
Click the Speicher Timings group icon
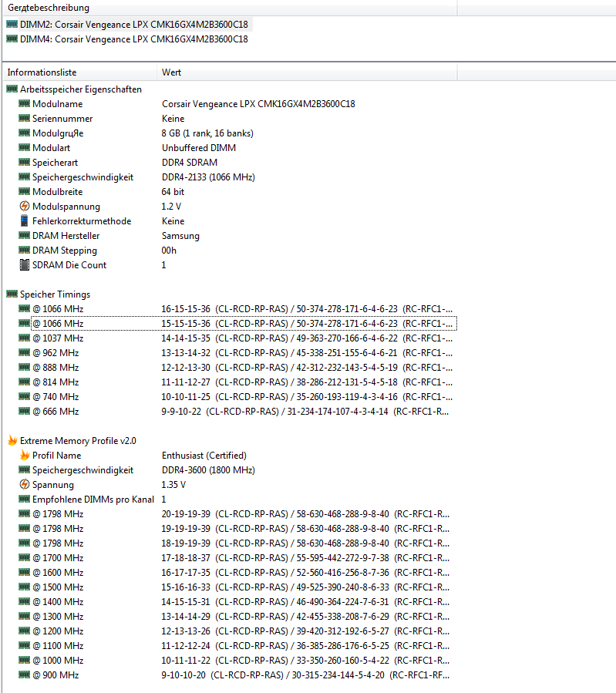click(x=12, y=294)
